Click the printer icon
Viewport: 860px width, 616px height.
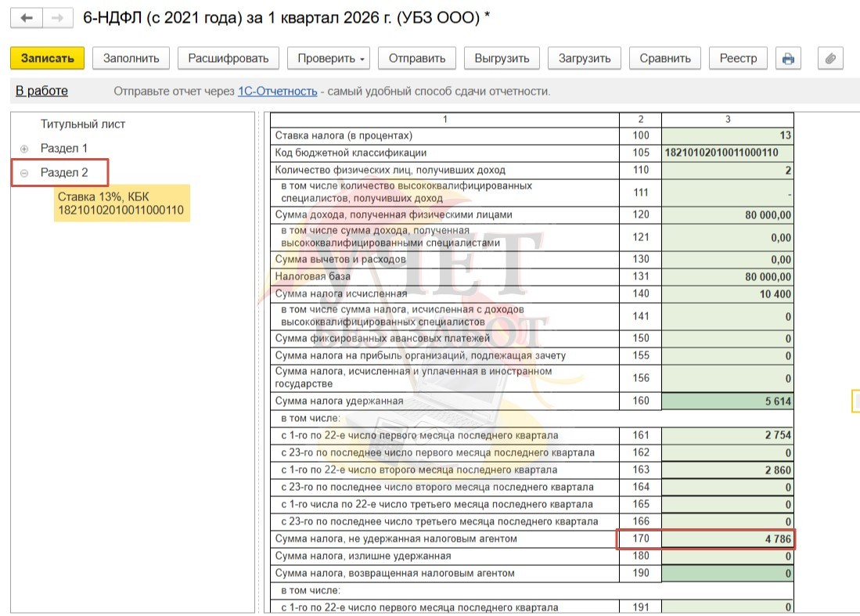click(788, 58)
